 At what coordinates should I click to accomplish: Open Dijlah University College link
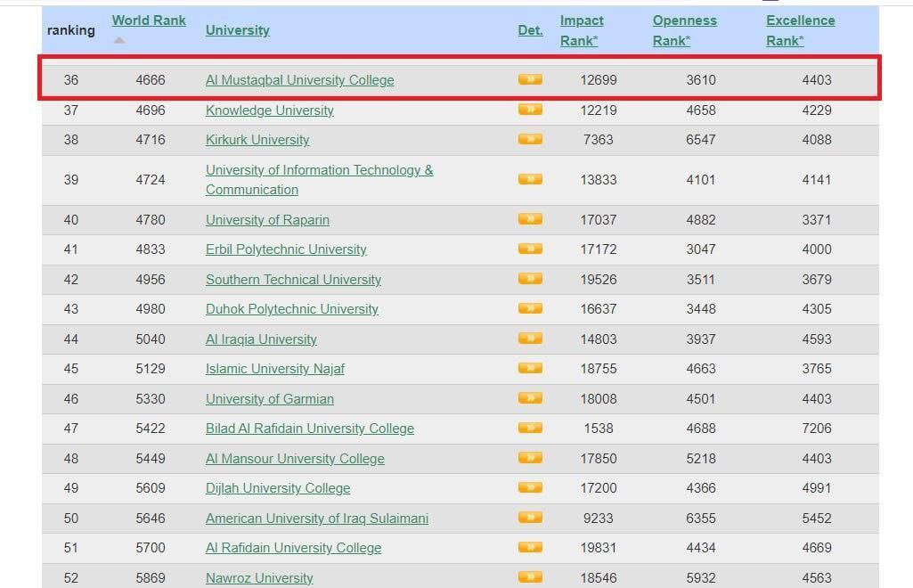pos(278,488)
